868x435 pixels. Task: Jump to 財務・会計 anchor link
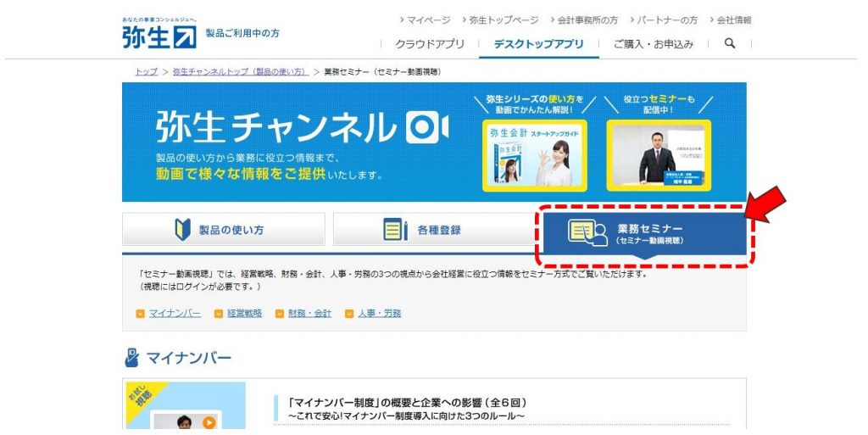tap(309, 314)
